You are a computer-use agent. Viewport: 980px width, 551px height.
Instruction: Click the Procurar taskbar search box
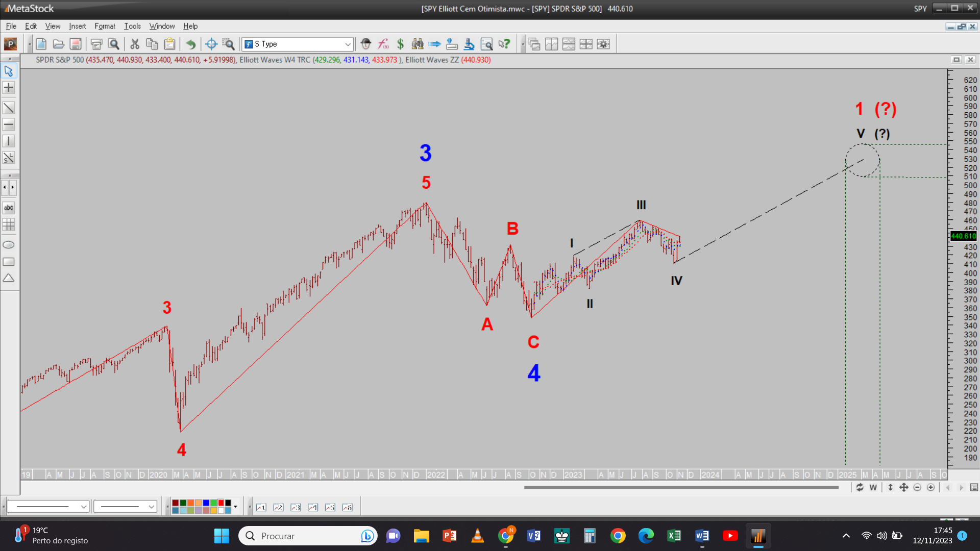point(306,536)
